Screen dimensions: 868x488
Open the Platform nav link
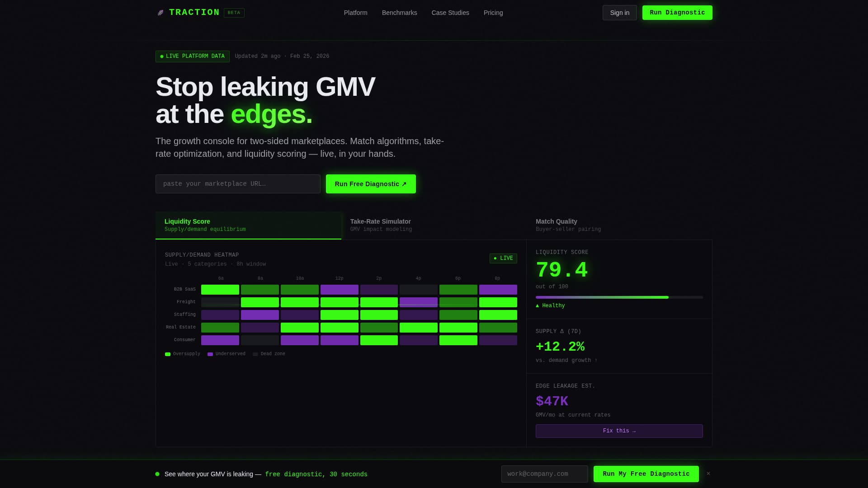355,13
